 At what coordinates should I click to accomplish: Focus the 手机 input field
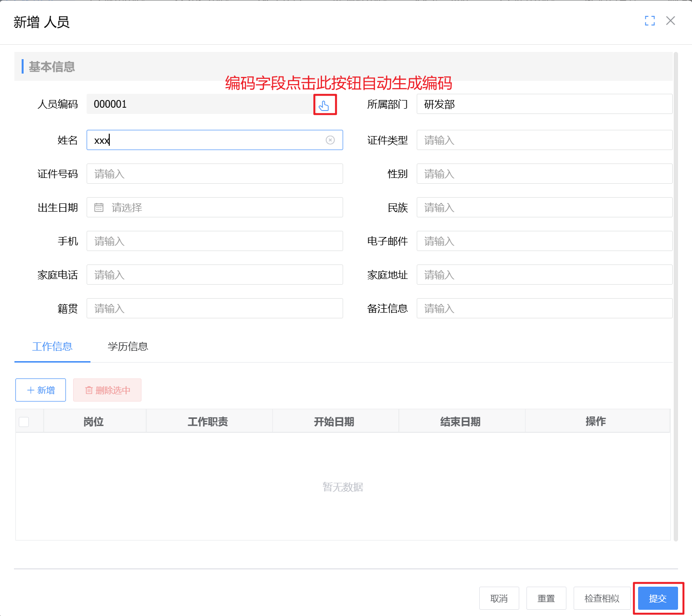[215, 241]
